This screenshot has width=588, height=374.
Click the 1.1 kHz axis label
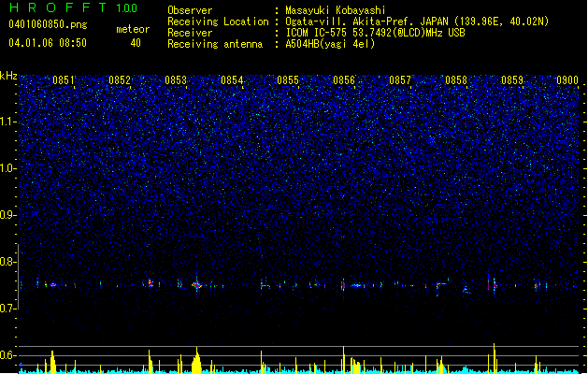tap(8, 122)
